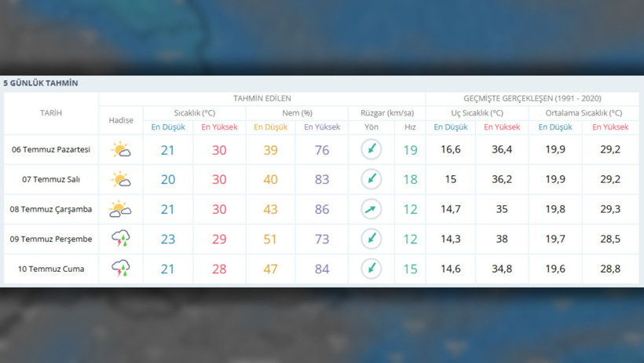Click the thunderstorm icon for 10 Temmuz Cuma
644x363 pixels.
click(121, 269)
